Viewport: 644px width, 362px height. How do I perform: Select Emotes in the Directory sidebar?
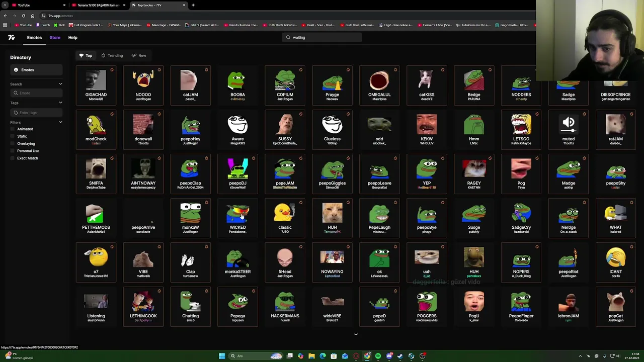36,70
